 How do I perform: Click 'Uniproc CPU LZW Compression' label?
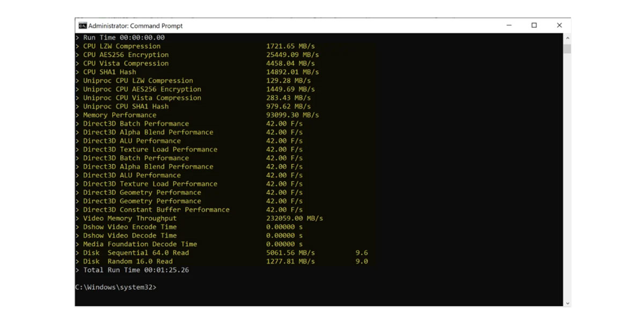138,80
